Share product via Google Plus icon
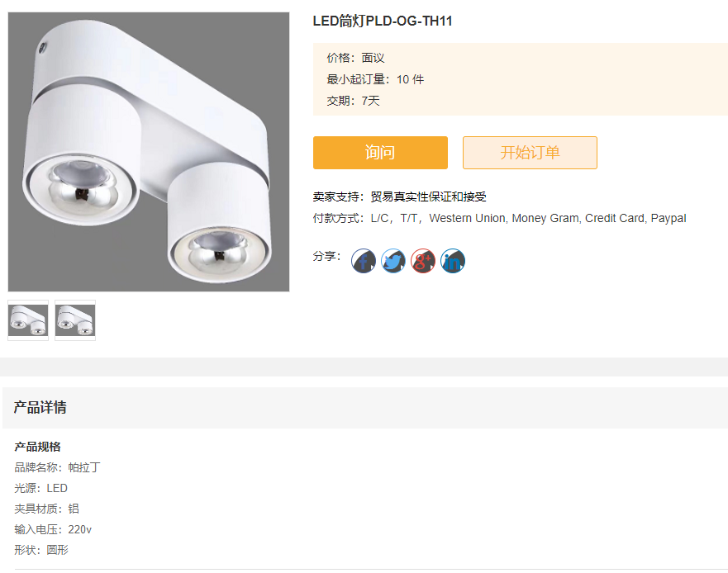728x573 pixels. [x=422, y=261]
